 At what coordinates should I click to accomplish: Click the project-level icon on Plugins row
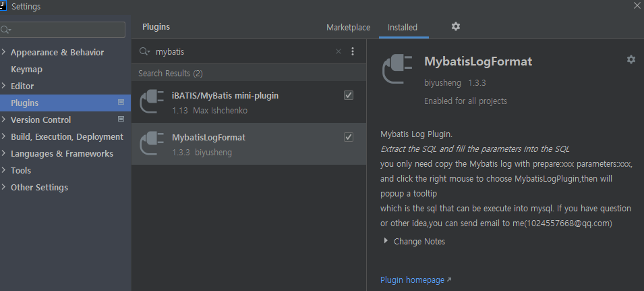pyautogui.click(x=121, y=102)
